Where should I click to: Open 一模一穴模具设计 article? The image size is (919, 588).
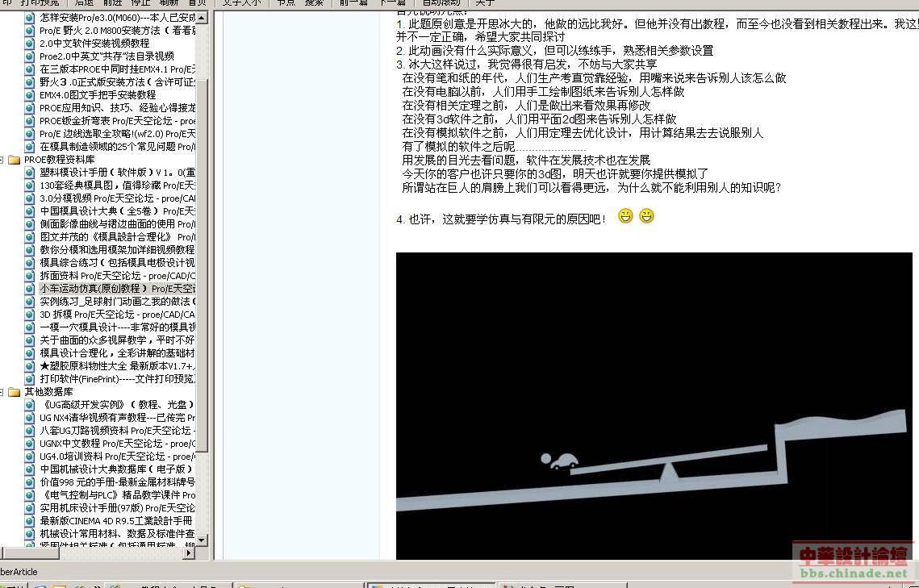[x=117, y=327]
